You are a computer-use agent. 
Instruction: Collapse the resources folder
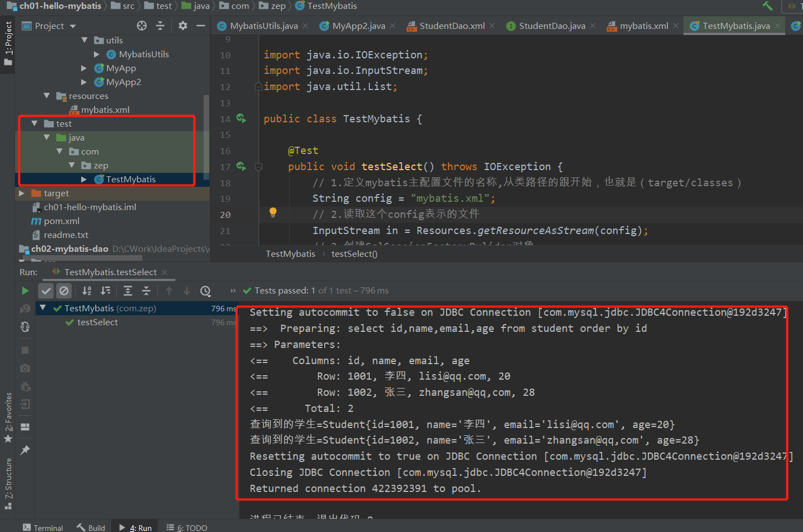47,96
